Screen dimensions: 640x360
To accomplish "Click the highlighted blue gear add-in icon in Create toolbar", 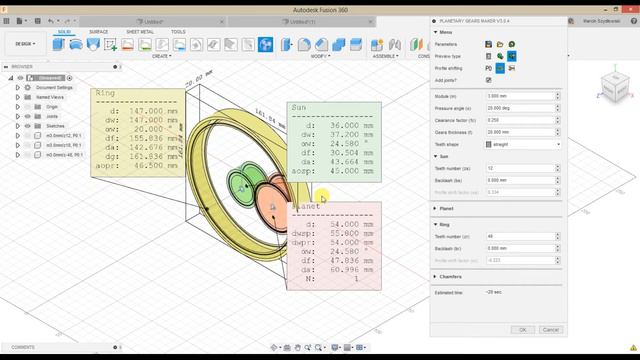I will pos(265,44).
